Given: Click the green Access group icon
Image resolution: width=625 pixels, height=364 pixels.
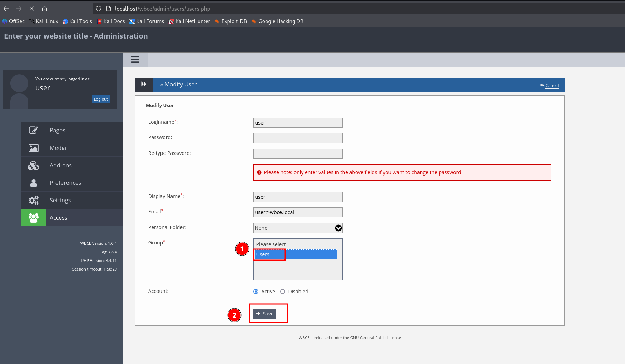Looking at the screenshot, I should coord(34,218).
